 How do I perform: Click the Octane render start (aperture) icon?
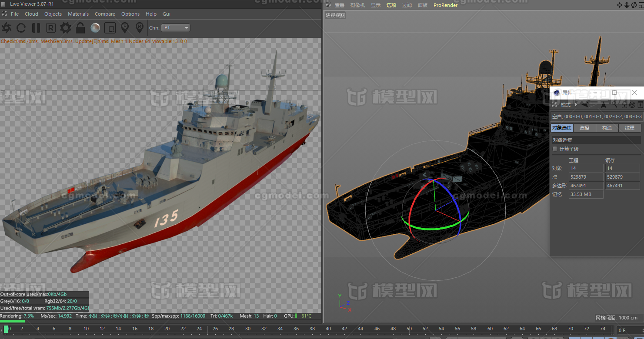point(7,28)
